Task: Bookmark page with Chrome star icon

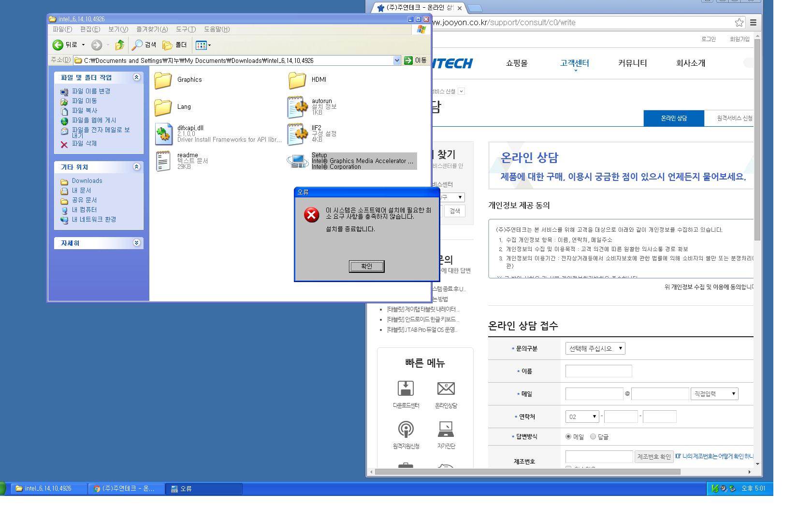Action: tap(739, 23)
